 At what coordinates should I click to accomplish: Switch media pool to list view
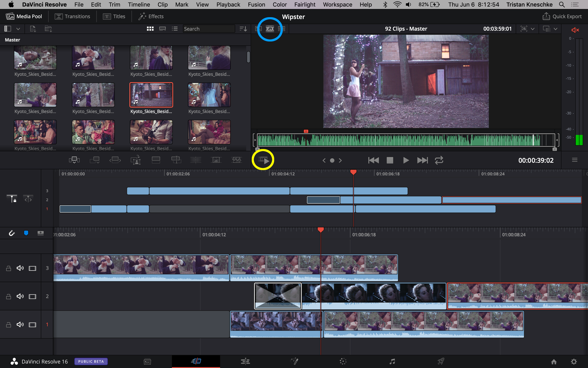pos(175,29)
